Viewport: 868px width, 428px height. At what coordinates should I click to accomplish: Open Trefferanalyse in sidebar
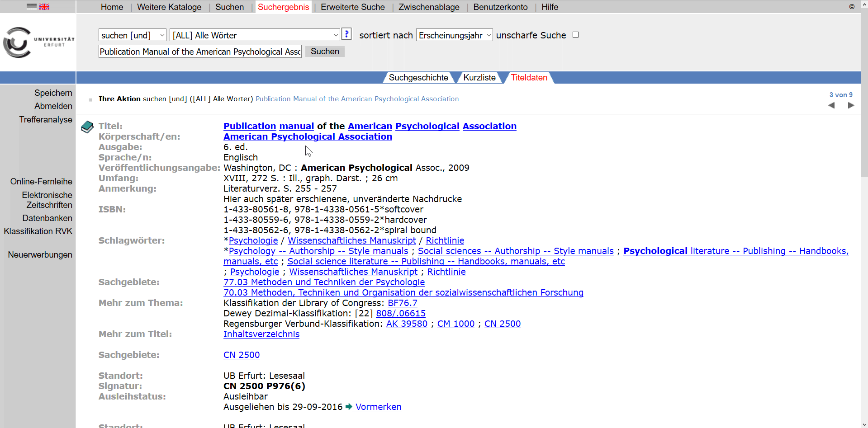tap(46, 120)
